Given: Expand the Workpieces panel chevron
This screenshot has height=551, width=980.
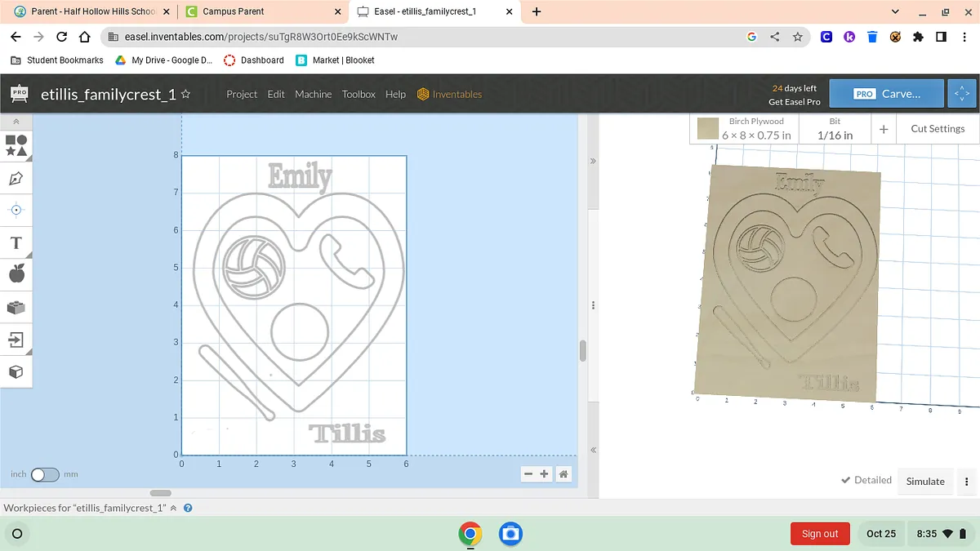Looking at the screenshot, I should pyautogui.click(x=173, y=508).
